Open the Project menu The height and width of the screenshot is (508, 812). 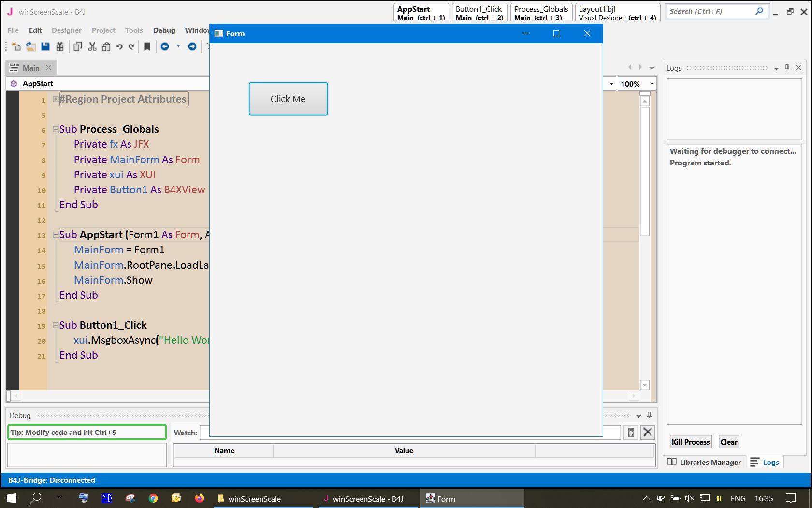[x=103, y=30]
